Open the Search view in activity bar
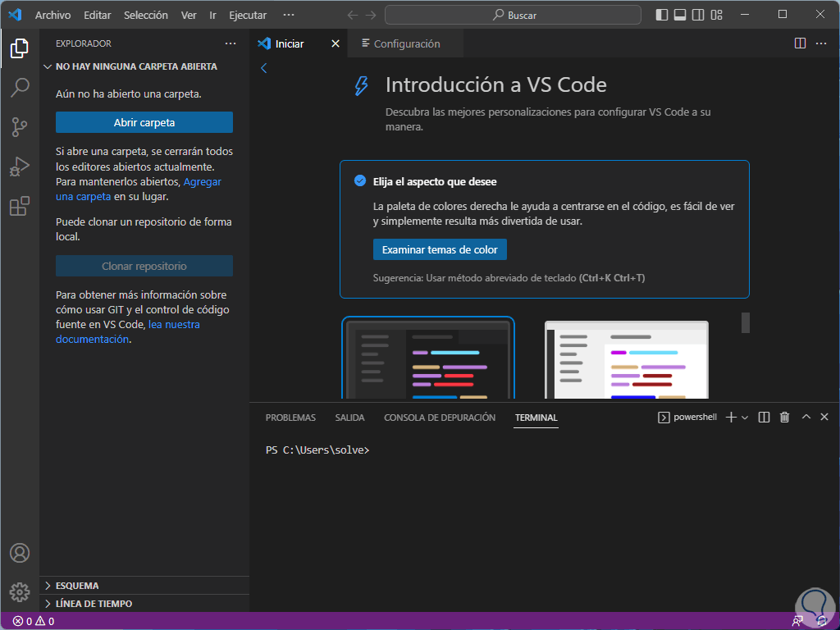This screenshot has height=630, width=840. [20, 87]
